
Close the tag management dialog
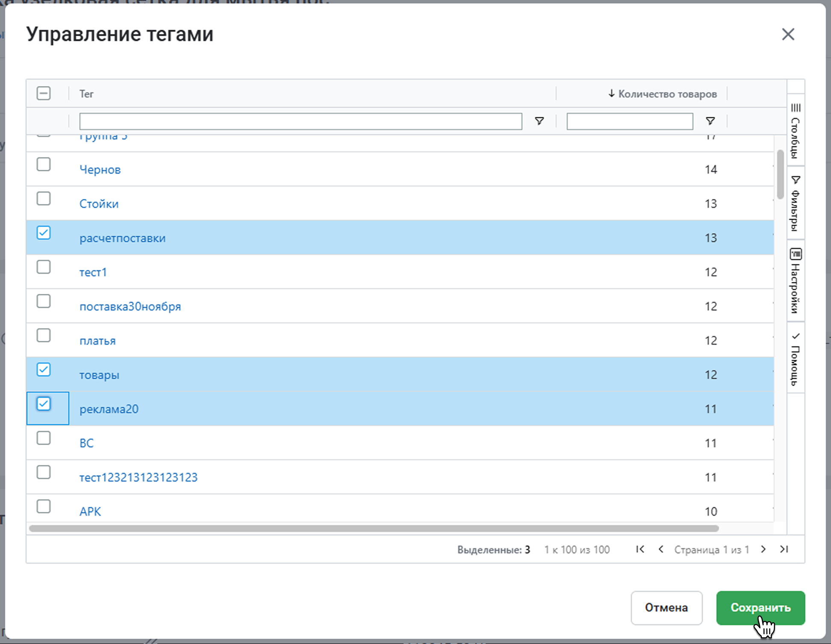(788, 34)
